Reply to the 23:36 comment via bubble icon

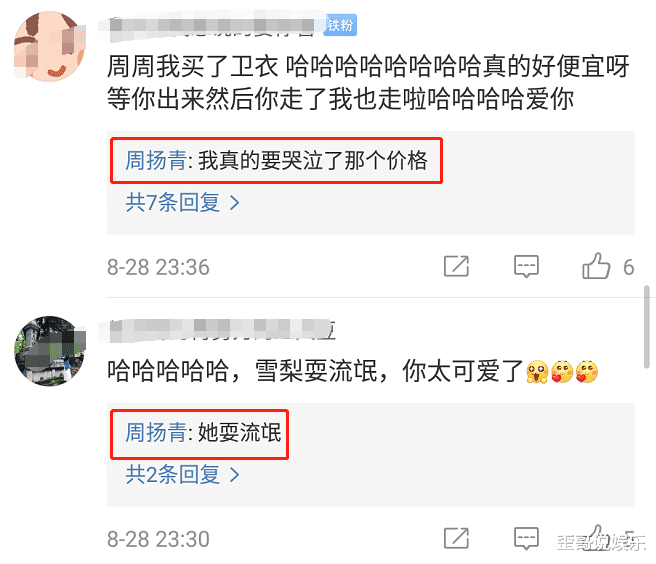tap(526, 266)
